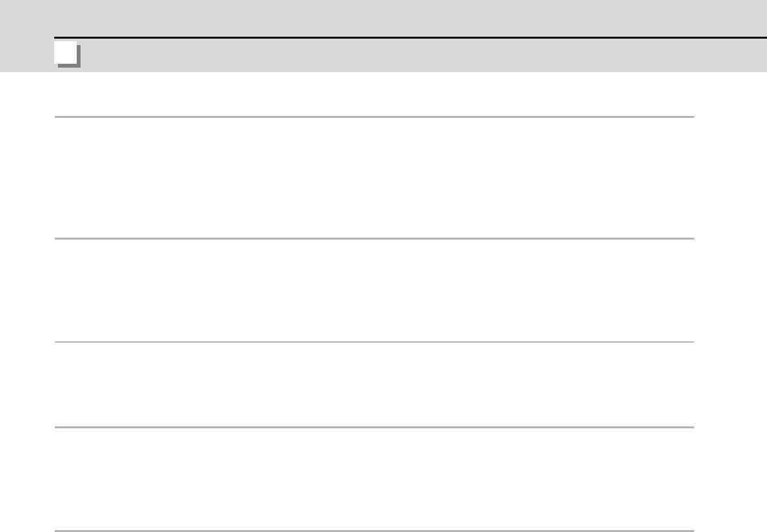Click the white left margin beside the first section

click(x=27, y=177)
